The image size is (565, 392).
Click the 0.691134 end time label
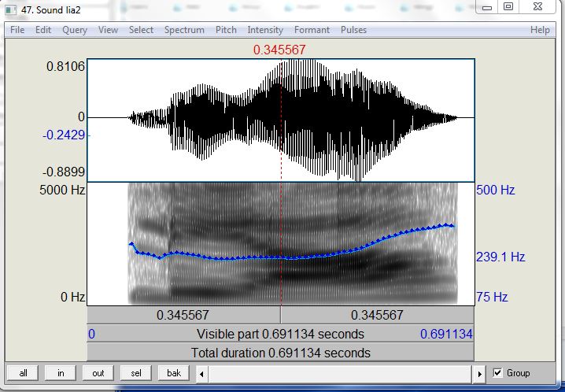446,334
